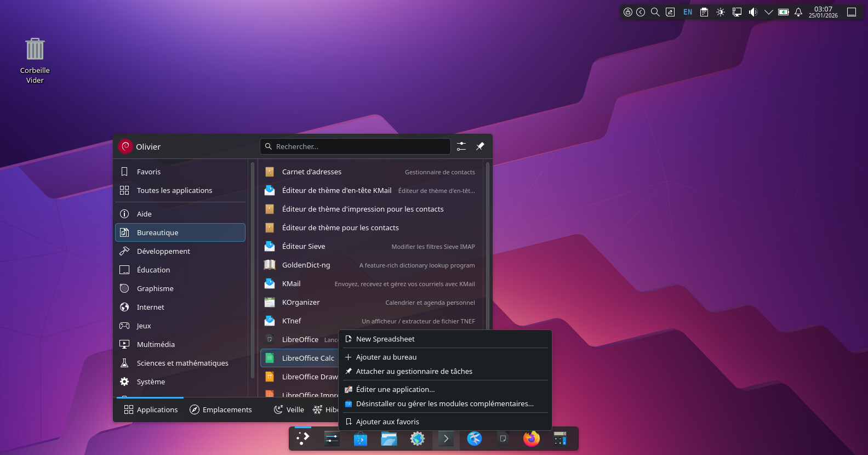Open the Discover software store in the taskbar

coord(360,439)
